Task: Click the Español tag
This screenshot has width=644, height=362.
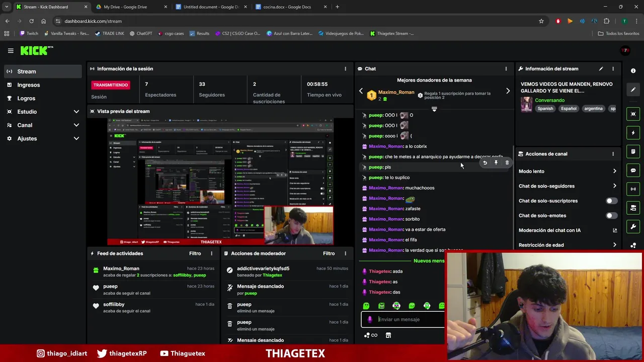Action: point(569,109)
